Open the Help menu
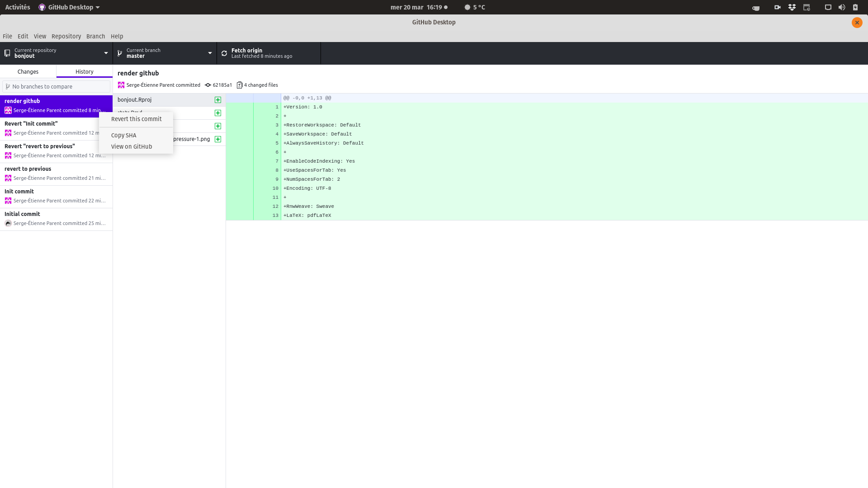This screenshot has width=868, height=488. point(117,36)
